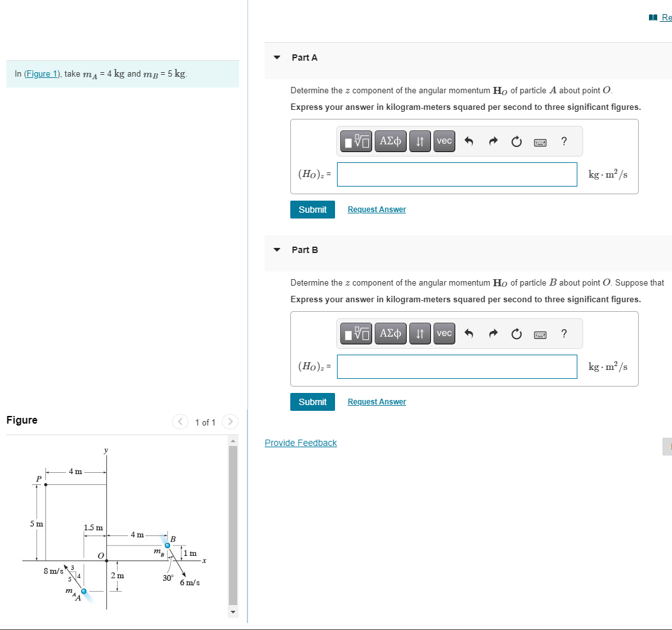The image size is (672, 630).
Task: Click the next figure arrow
Action: [230, 422]
